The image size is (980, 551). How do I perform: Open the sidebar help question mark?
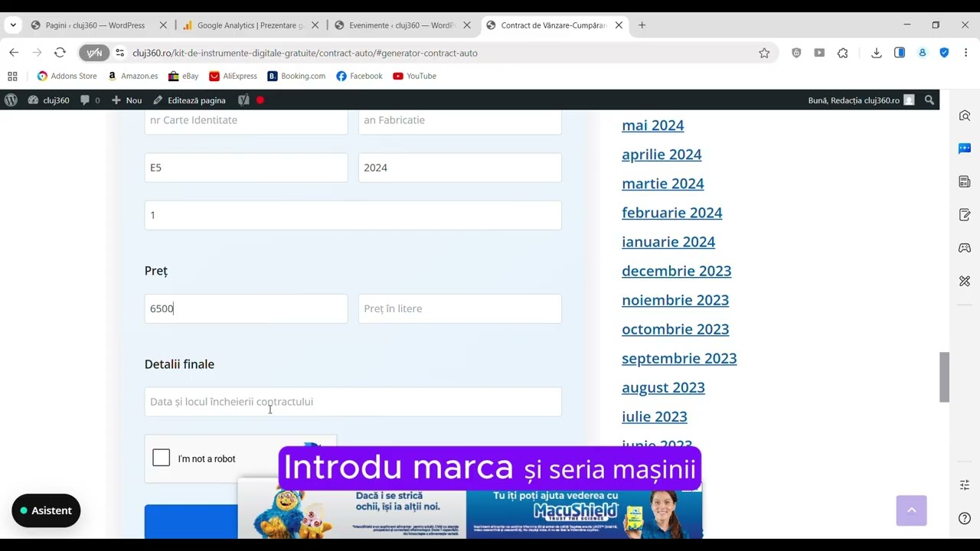tap(965, 518)
